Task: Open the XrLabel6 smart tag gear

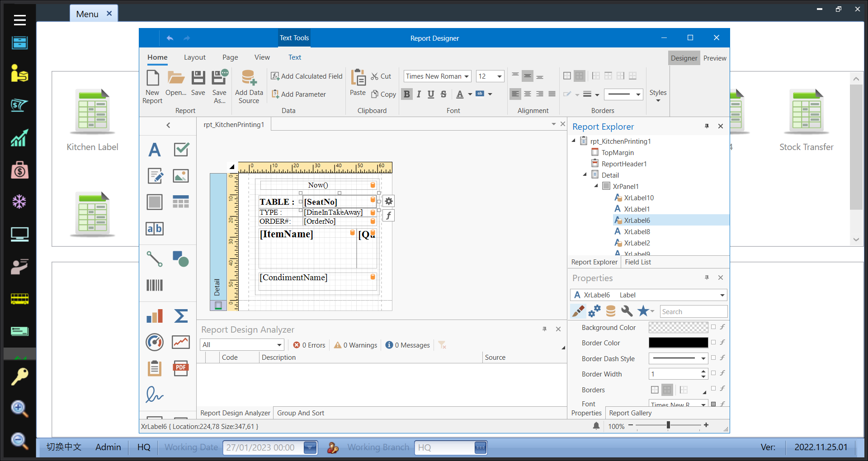Action: point(389,201)
